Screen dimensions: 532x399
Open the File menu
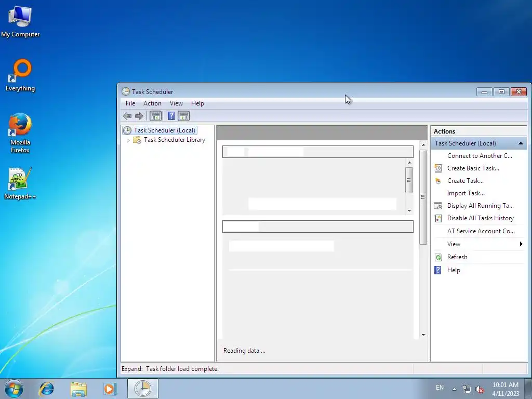click(x=130, y=103)
